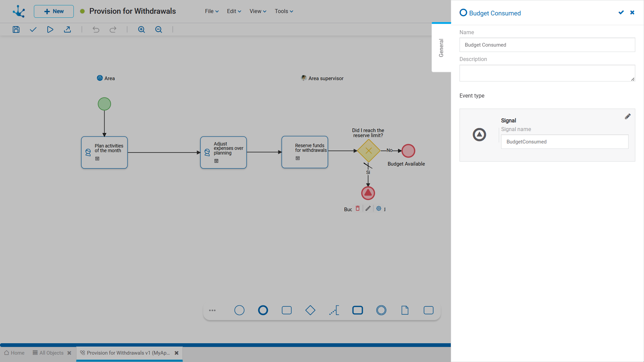
Task: Zoom out of the diagram
Action: tap(159, 29)
